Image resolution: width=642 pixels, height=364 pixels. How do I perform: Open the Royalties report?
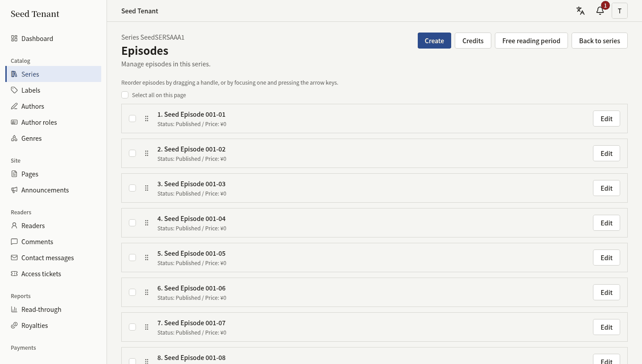[x=53, y=325]
